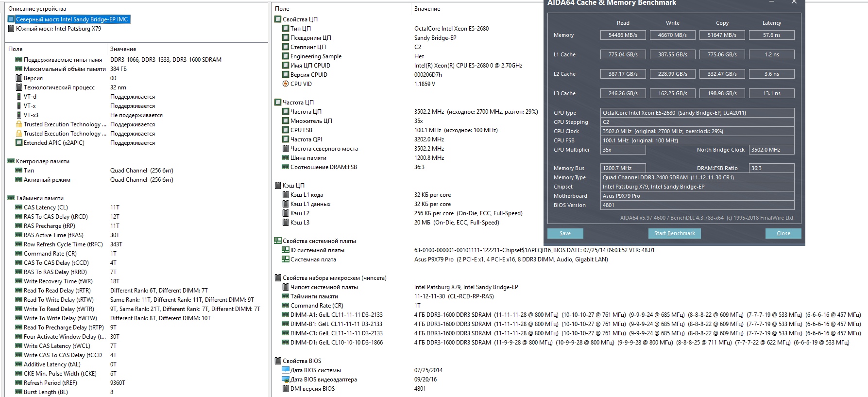Click the icon beside DMI версия BIOS
Image resolution: width=868 pixels, height=397 pixels.
(x=286, y=389)
